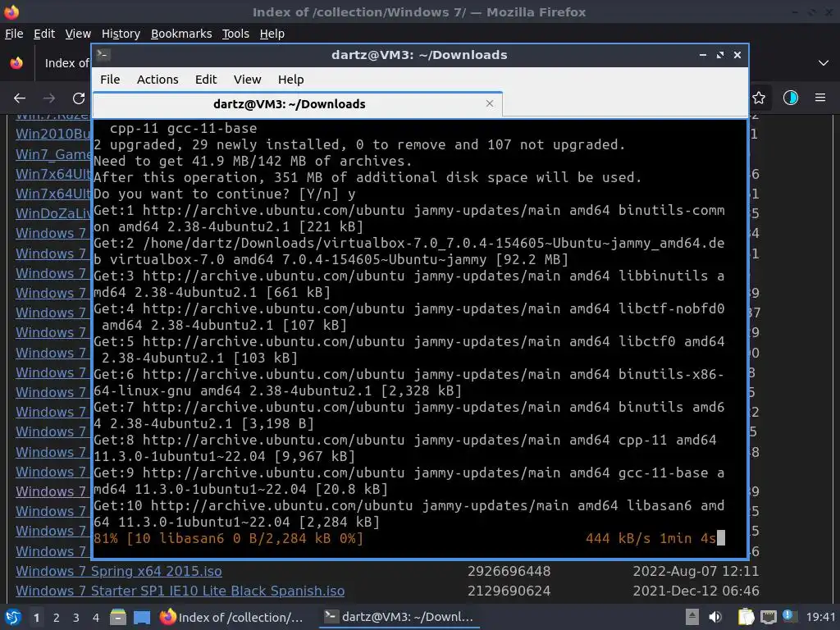Select the Index of tab in Firefox
Image resolution: width=840 pixels, height=630 pixels.
[x=66, y=63]
